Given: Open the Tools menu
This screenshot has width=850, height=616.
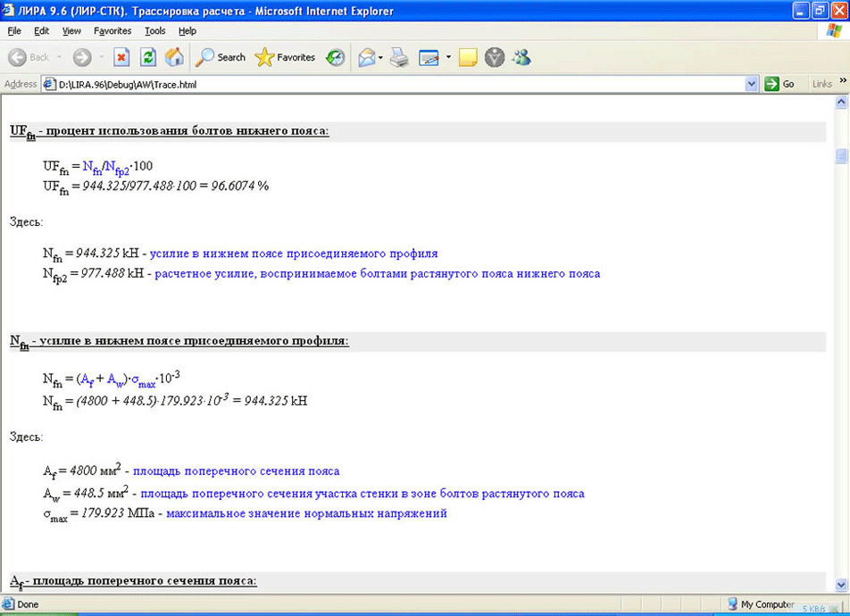Looking at the screenshot, I should coord(155,30).
